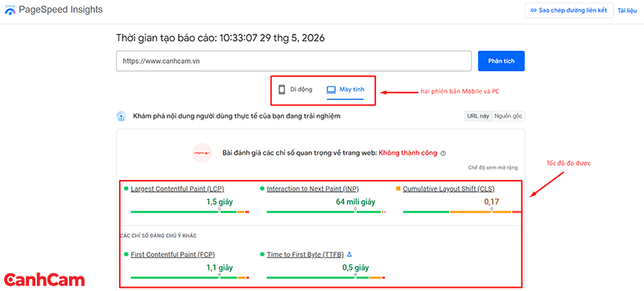Click the chart icon beside Khám phá heading
Image resolution: width=644 pixels, height=291 pixels.
(121, 116)
